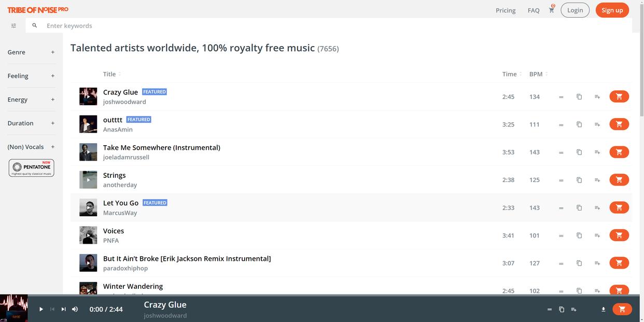Add Let You Go to playlist
Viewport: 644px width, 322px height.
pyautogui.click(x=597, y=208)
